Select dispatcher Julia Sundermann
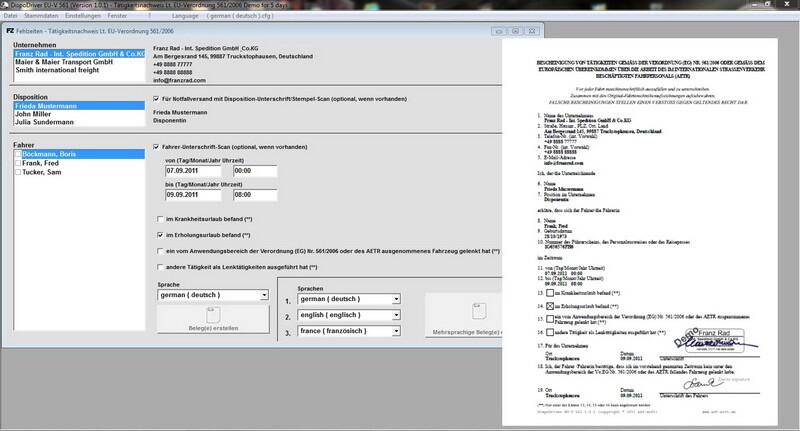The width and height of the screenshot is (800, 431). coord(44,122)
